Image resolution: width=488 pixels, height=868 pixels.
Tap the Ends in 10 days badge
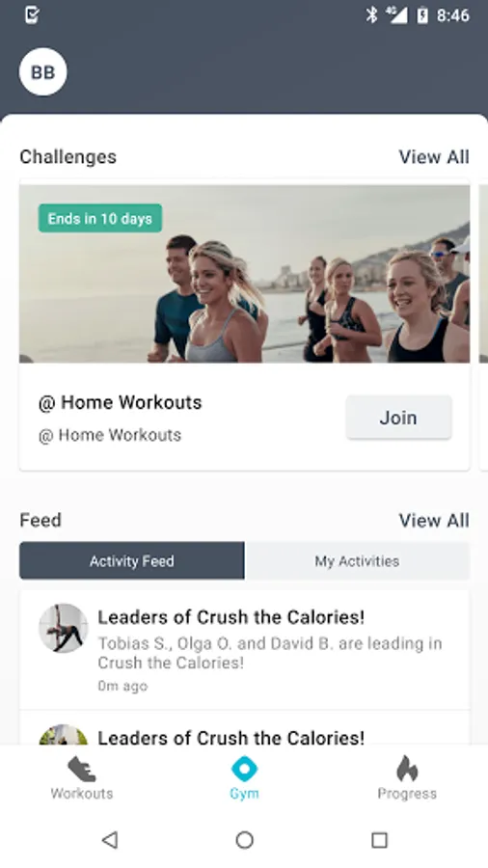(100, 219)
